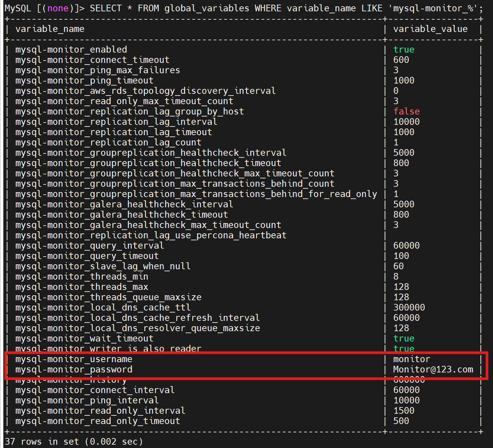This screenshot has height=448, width=493.
Task: Click mysql-monitor_groupreplication_healthcheck_max_timeout_count text
Action: [x=175, y=174]
